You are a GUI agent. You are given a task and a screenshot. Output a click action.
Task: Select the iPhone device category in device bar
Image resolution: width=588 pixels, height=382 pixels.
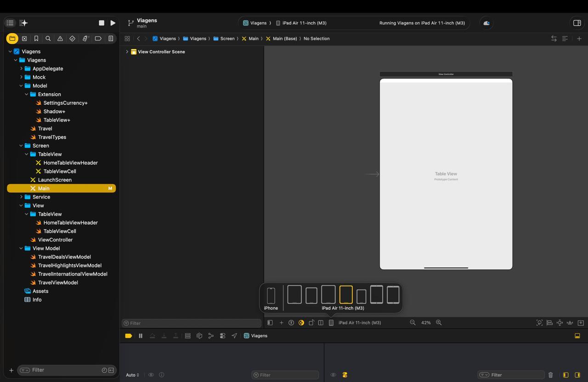point(271,295)
